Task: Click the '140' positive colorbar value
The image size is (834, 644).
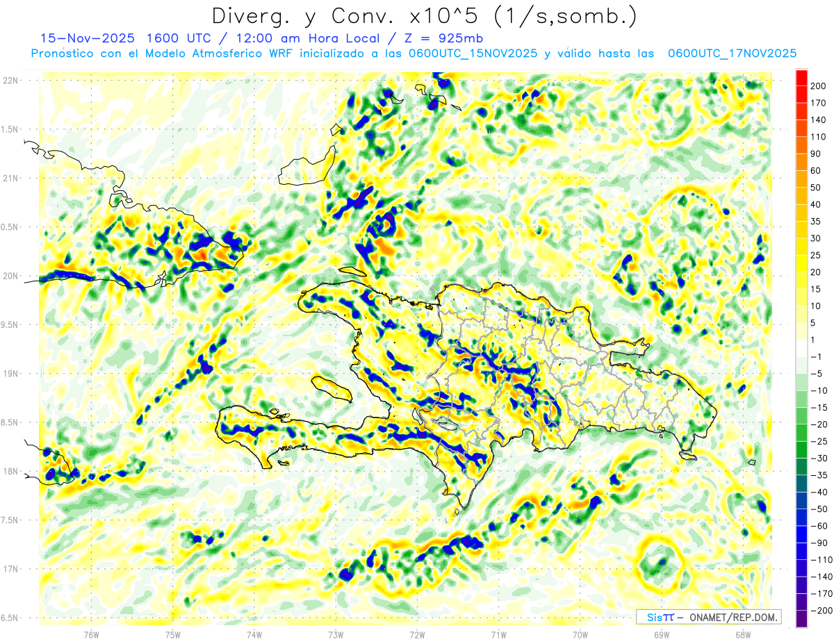Action: 818,120
